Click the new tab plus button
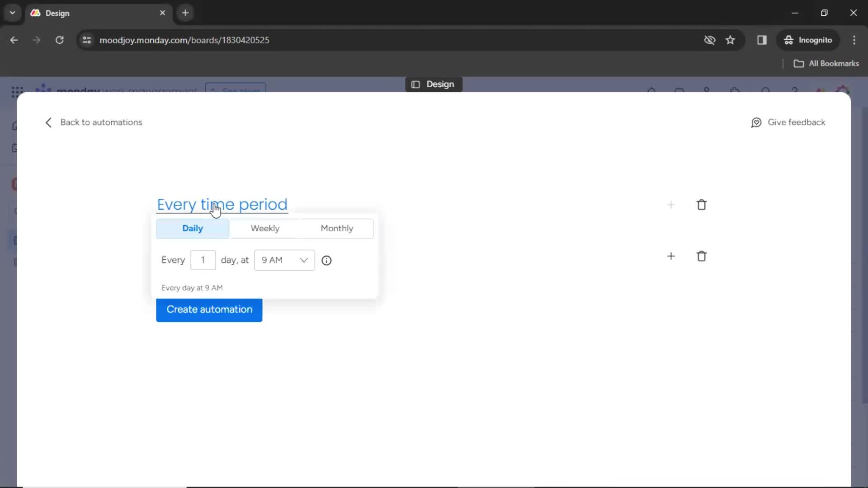868x488 pixels. click(186, 13)
